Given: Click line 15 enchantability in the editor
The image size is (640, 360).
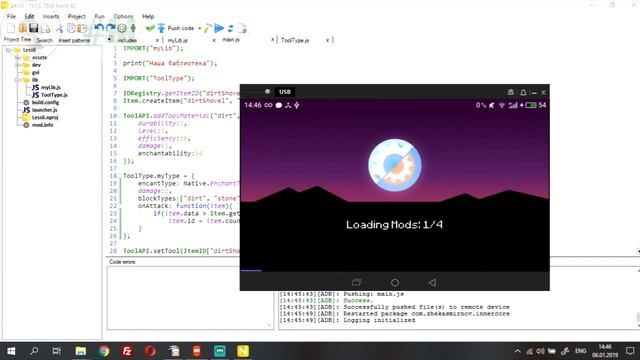Looking at the screenshot, I should point(170,153).
